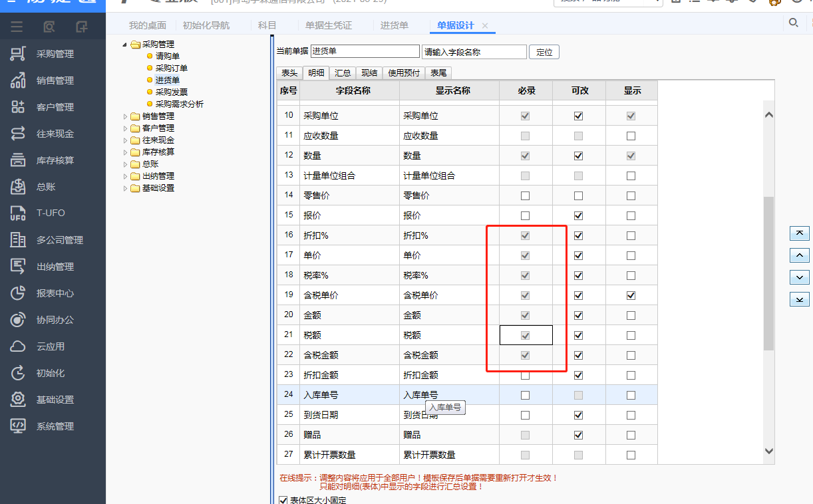Focus the 请输入字段名称 search field
Image resolution: width=813 pixels, height=504 pixels.
[x=474, y=52]
